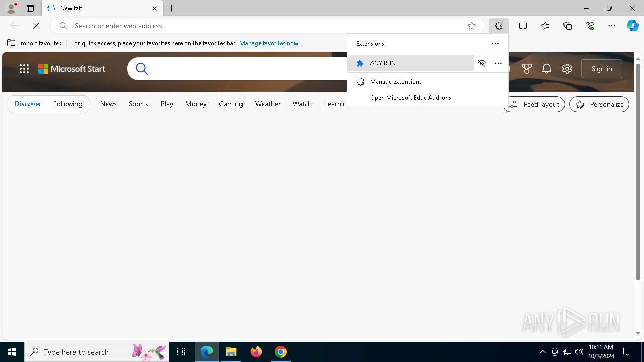Image resolution: width=644 pixels, height=362 pixels.
Task: Open Watch category
Action: (302, 104)
